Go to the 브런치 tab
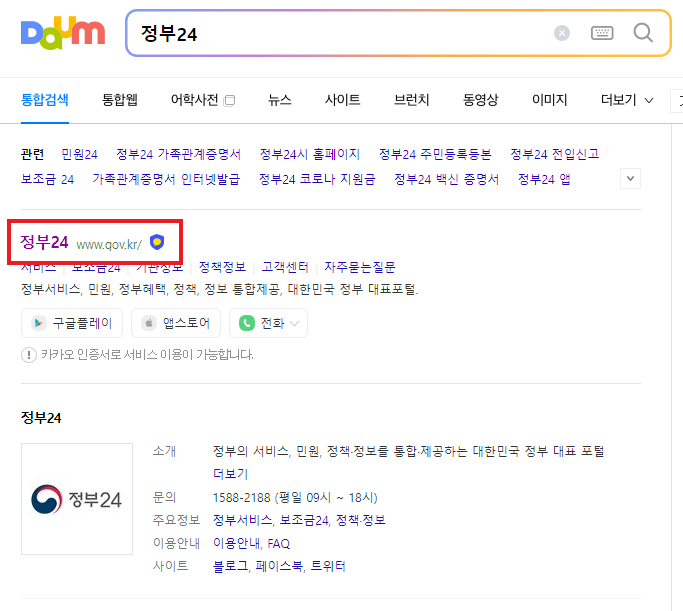683x611 pixels. coord(412,100)
